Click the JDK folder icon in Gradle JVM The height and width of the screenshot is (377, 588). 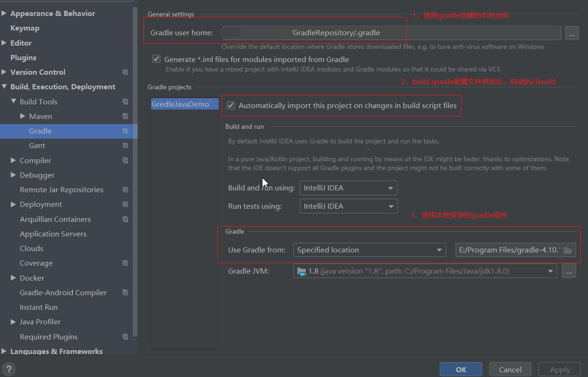(x=301, y=271)
